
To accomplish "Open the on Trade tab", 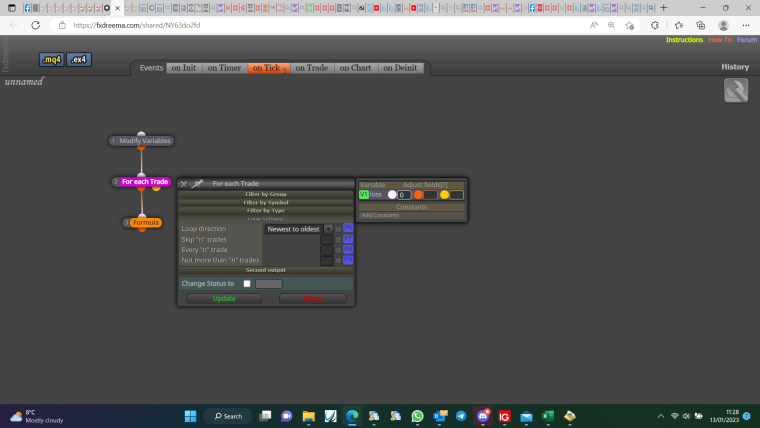I will 312,68.
